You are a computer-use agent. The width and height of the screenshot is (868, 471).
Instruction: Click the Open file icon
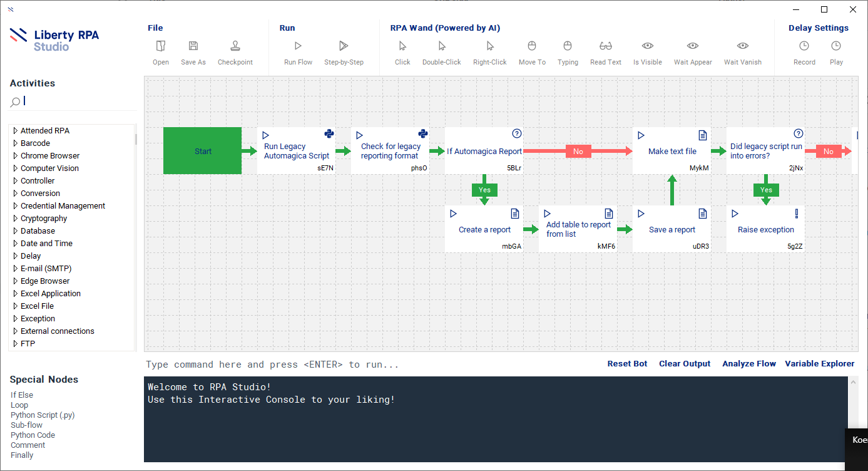pos(161,46)
